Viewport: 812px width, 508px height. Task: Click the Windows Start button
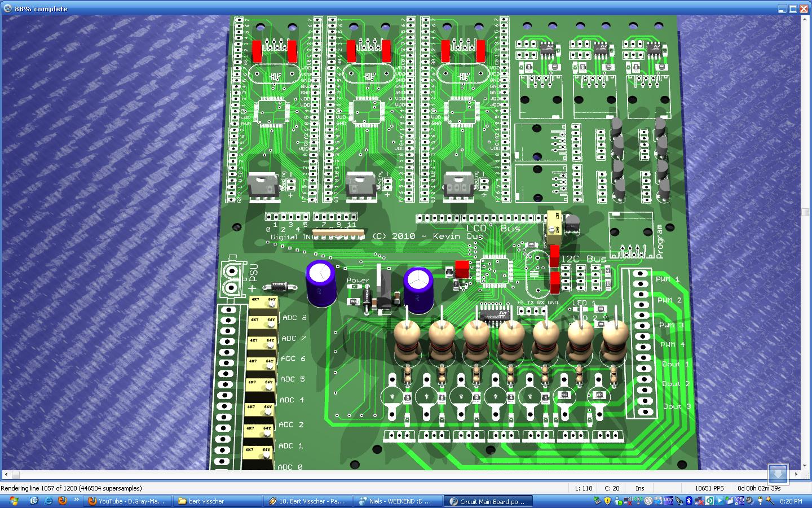(x=14, y=501)
